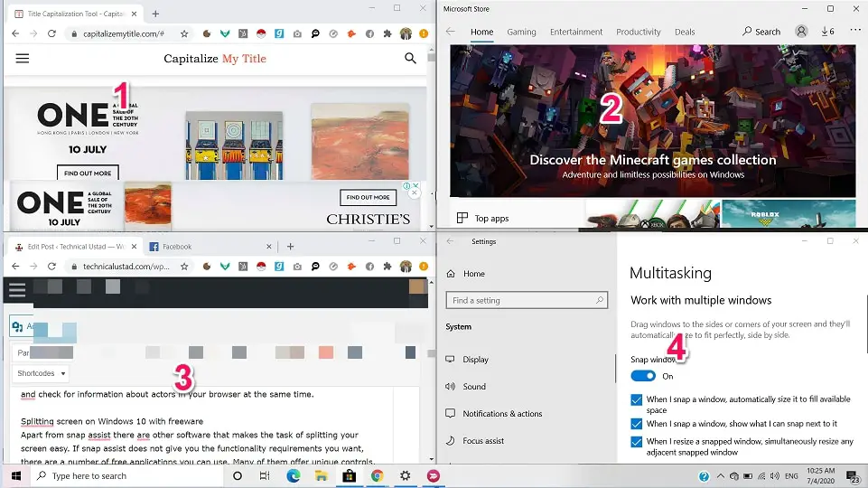
Task: Open the notification center showing 23
Action: click(853, 476)
